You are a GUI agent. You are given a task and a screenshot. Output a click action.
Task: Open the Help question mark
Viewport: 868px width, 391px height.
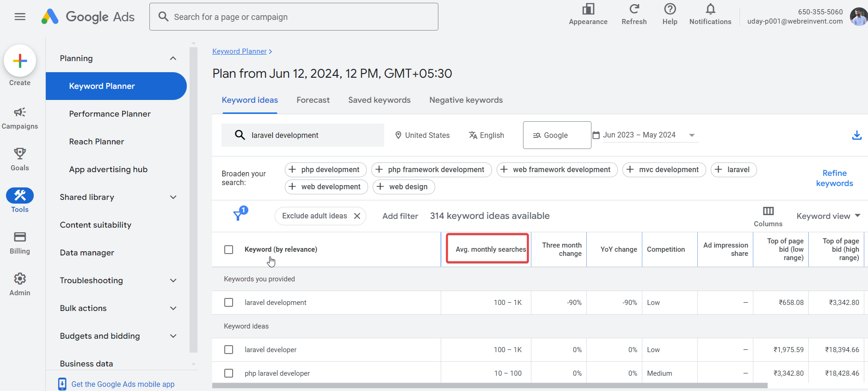670,14
